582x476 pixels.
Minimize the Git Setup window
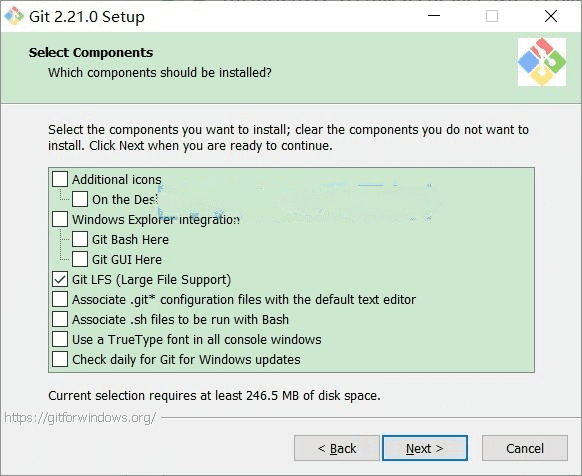tap(434, 16)
